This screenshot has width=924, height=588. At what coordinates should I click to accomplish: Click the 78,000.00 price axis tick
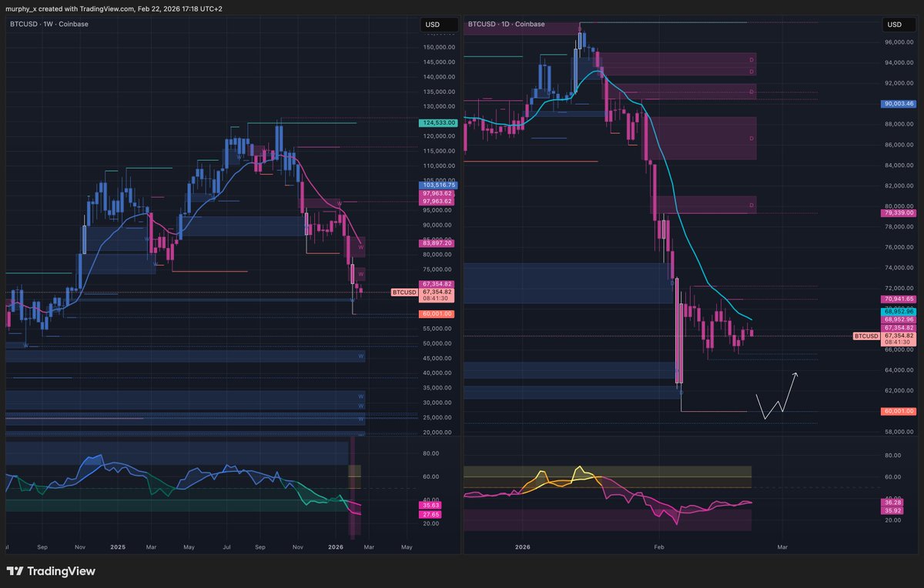pyautogui.click(x=901, y=227)
